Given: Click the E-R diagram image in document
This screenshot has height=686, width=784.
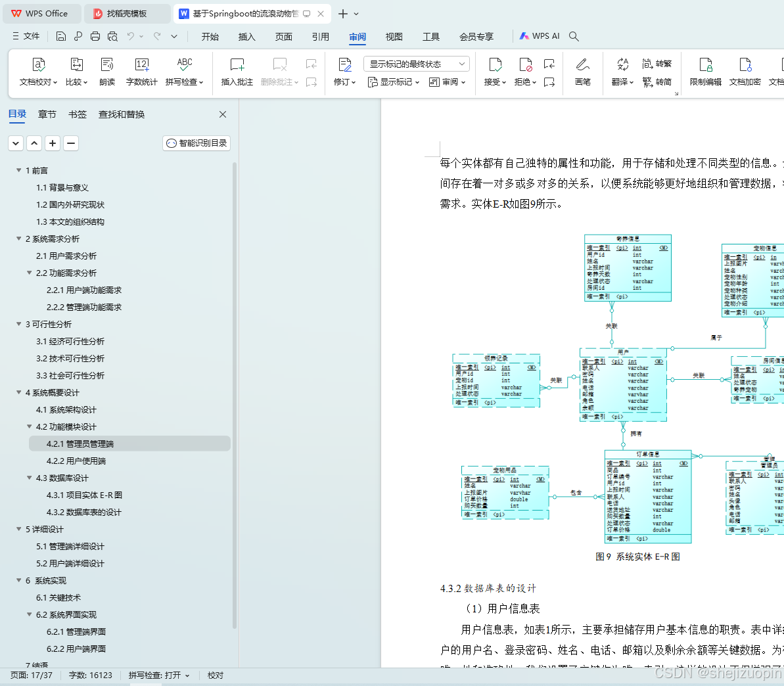Looking at the screenshot, I should 618,388.
